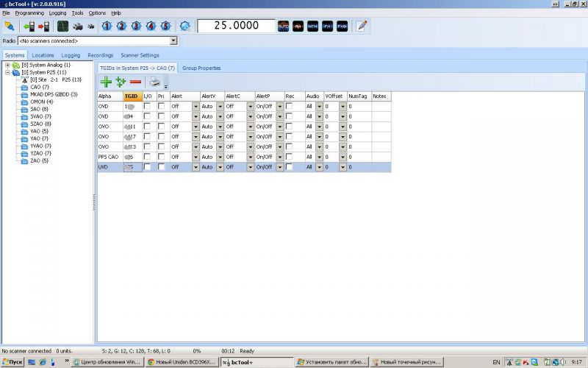This screenshot has height=368, width=588.
Task: Select FMB modulation mode icon
Action: (x=342, y=26)
